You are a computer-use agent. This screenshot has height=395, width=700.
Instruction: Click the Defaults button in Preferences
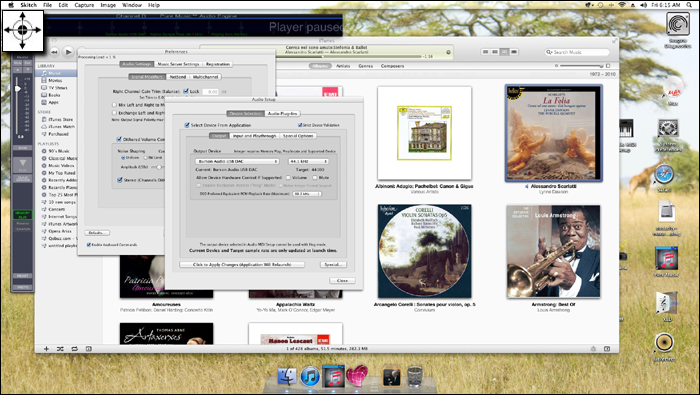[x=97, y=233]
